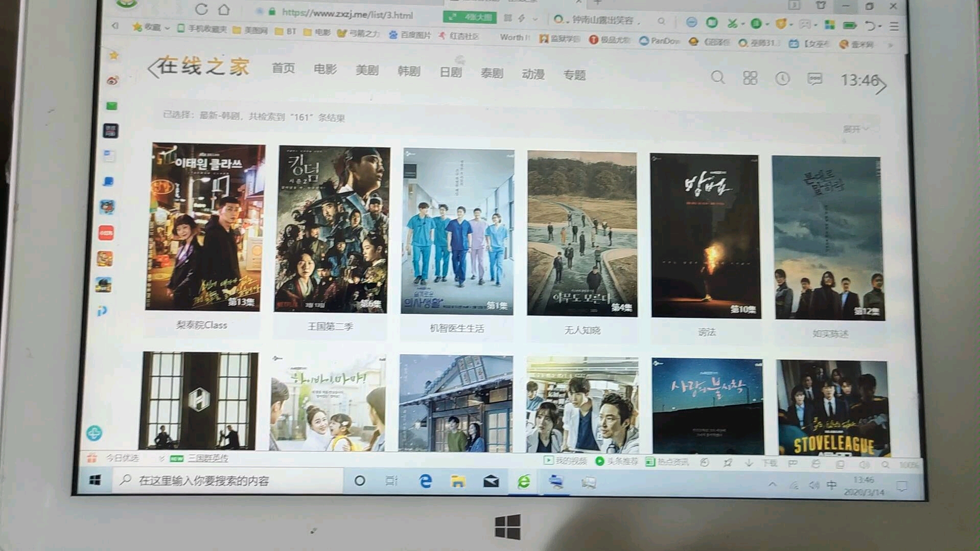
Task: Click 三国群英传 news link in status bar
Action: pos(208,458)
